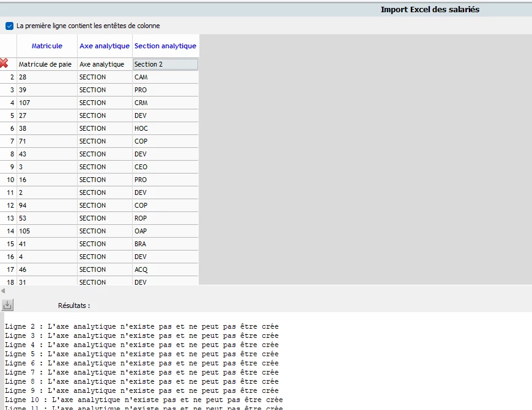Select row number 14 header
The image size is (532, 410).
coord(8,231)
